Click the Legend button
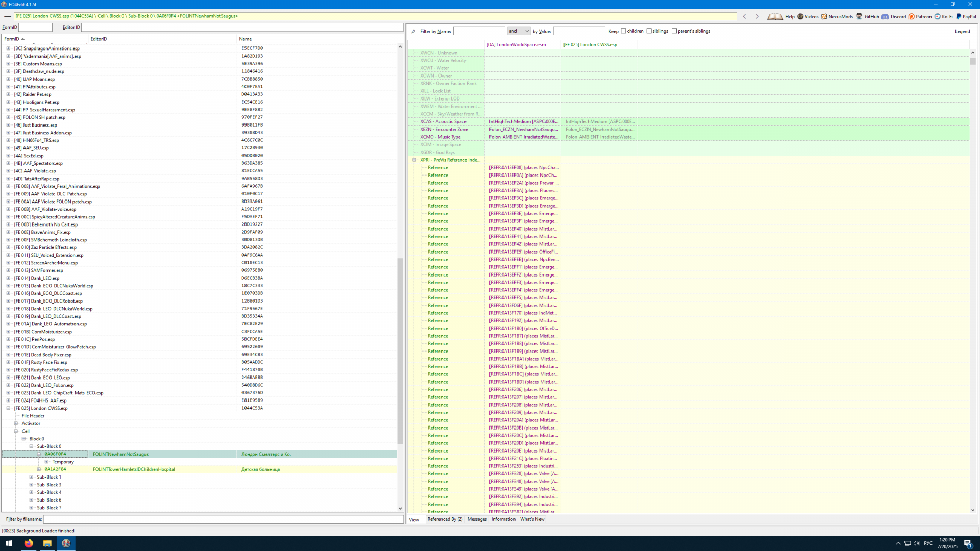 point(962,31)
